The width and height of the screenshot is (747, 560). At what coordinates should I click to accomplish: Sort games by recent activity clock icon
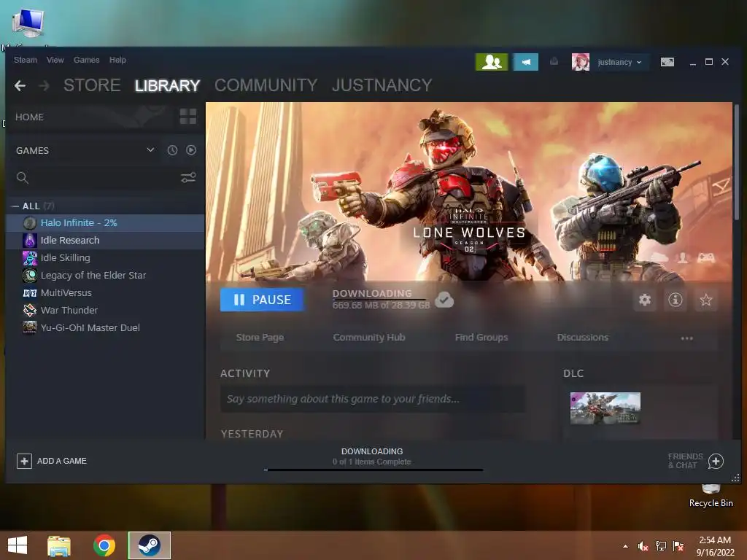[172, 150]
